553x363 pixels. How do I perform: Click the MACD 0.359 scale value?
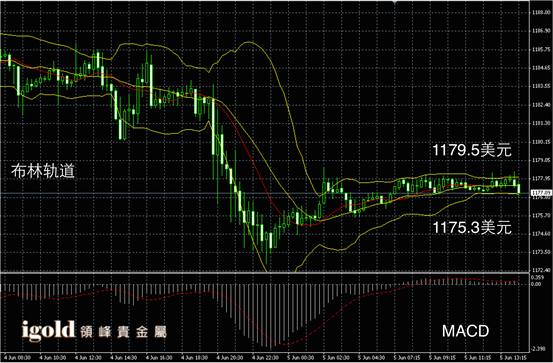click(x=537, y=277)
